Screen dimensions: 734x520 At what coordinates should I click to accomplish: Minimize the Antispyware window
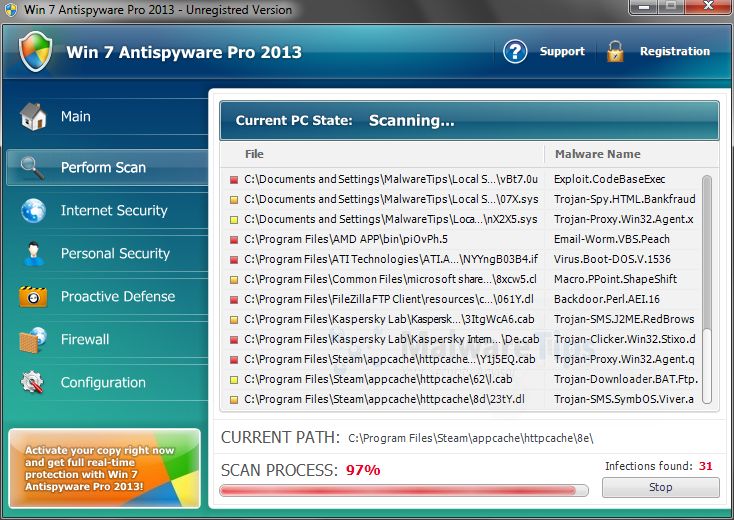coord(644,7)
